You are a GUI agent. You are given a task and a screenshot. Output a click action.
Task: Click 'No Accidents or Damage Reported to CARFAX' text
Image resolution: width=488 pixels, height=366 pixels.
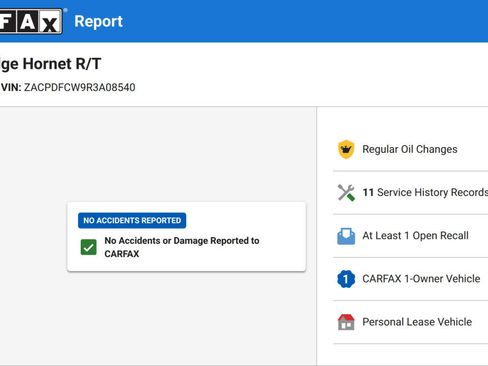click(182, 247)
